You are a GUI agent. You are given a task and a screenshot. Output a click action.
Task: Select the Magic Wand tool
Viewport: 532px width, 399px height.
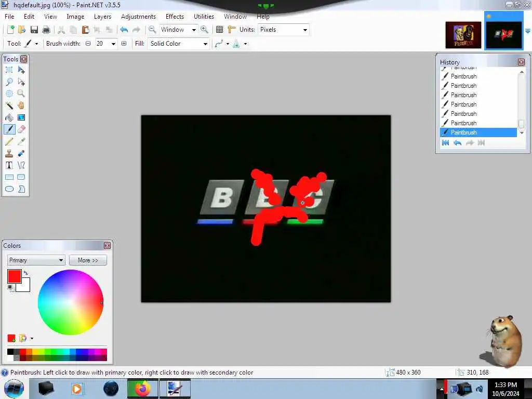click(9, 105)
